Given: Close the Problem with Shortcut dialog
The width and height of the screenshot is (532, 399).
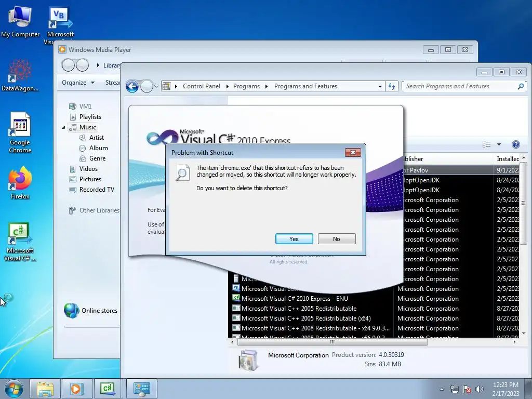Looking at the screenshot, I should point(353,152).
